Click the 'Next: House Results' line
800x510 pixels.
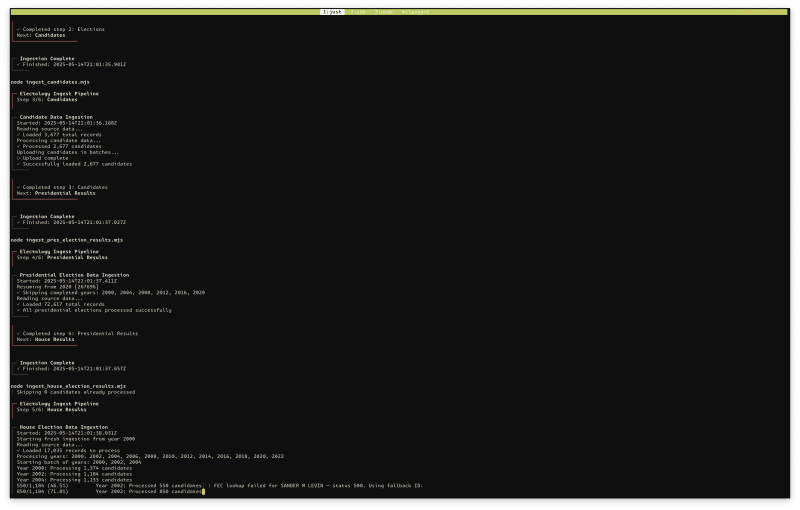point(45,339)
